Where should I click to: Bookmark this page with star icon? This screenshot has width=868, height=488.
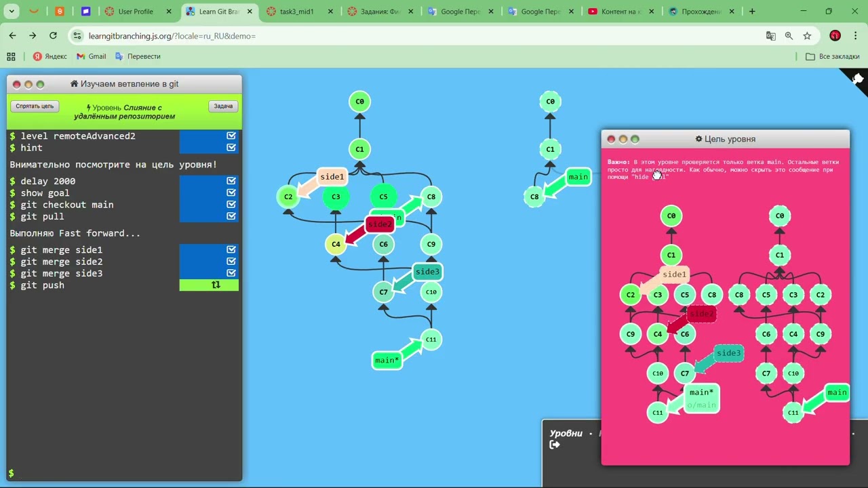pos(807,36)
